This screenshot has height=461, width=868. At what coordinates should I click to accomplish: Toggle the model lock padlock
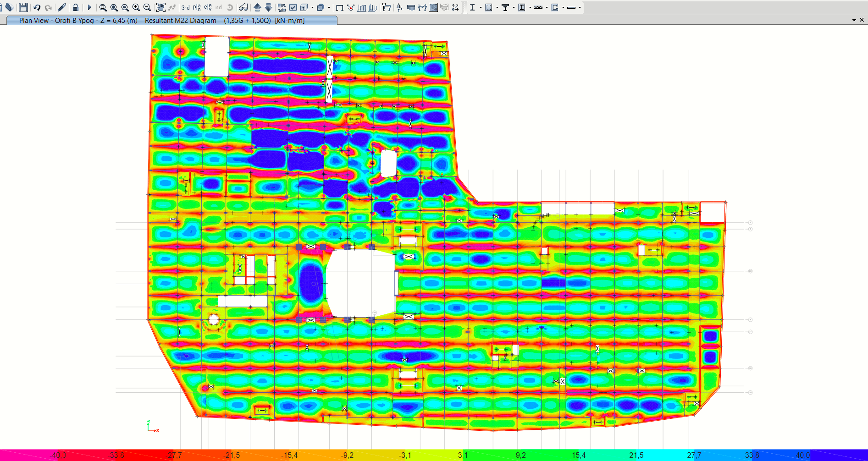[76, 7]
